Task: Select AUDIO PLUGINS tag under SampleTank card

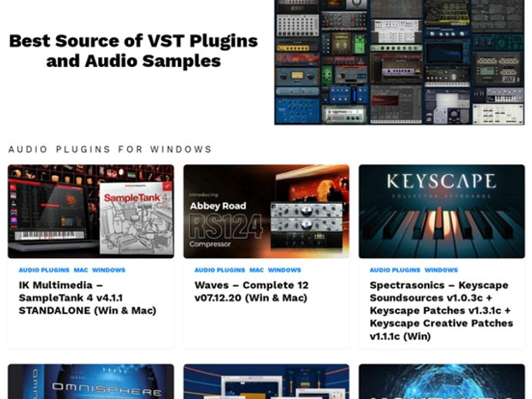Action: click(x=44, y=270)
